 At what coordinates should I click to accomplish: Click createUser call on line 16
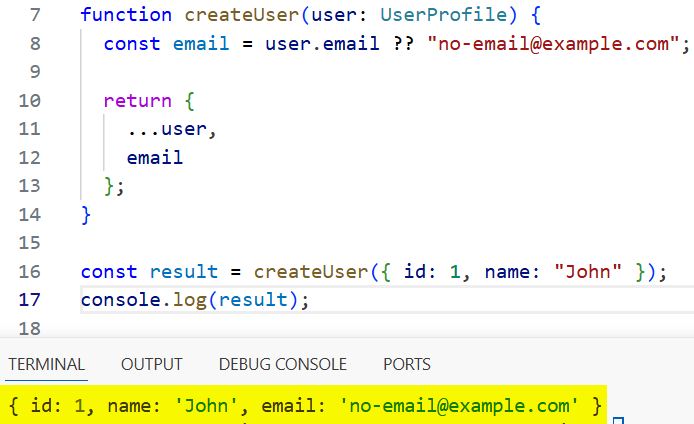click(311, 272)
